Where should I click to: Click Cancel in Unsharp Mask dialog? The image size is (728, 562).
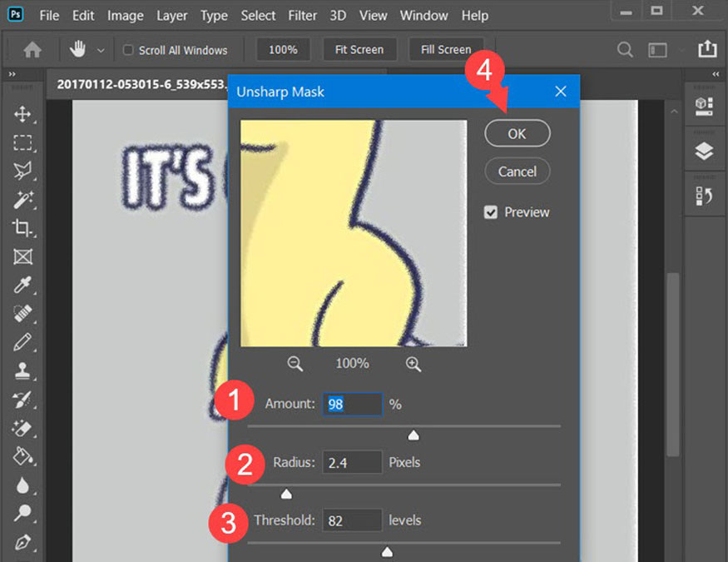tap(518, 172)
